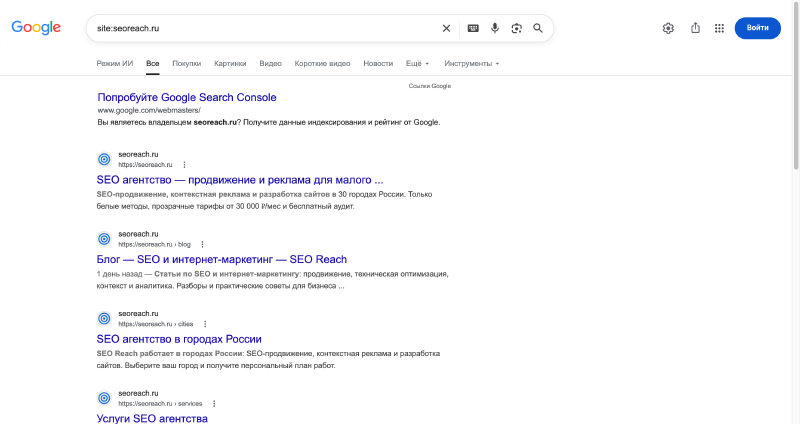
Task: Click the www.google.com/webmasters/ URL text
Action: click(149, 110)
